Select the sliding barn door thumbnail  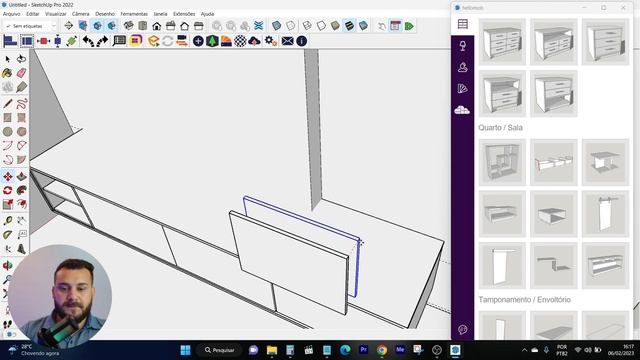pyautogui.click(x=605, y=214)
